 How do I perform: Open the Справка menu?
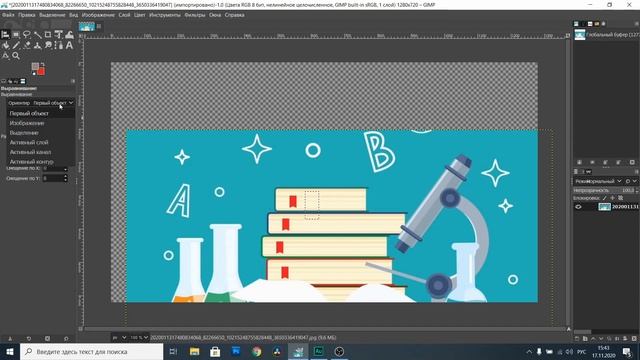tap(235, 15)
